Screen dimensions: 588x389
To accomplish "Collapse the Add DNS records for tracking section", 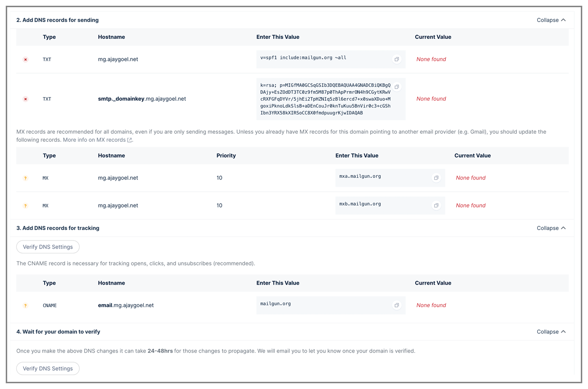I will 551,228.
